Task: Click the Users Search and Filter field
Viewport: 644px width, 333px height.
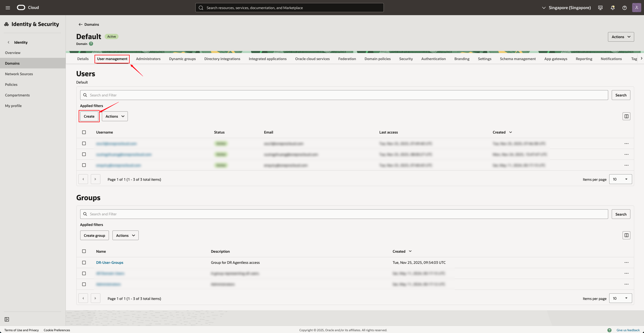Action: [x=344, y=95]
